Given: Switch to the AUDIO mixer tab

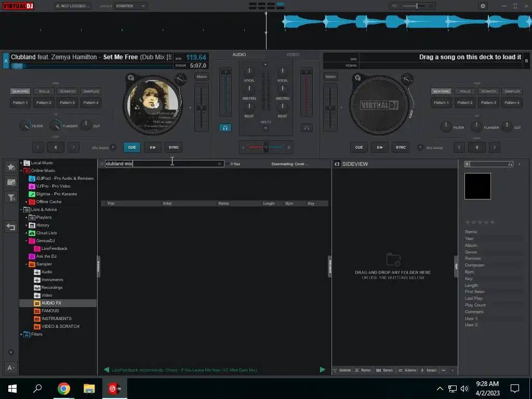Looking at the screenshot, I should (x=239, y=55).
